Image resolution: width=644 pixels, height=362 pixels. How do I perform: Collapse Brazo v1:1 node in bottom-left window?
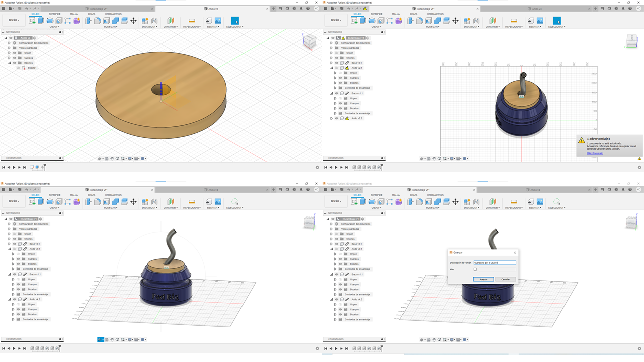click(9, 274)
